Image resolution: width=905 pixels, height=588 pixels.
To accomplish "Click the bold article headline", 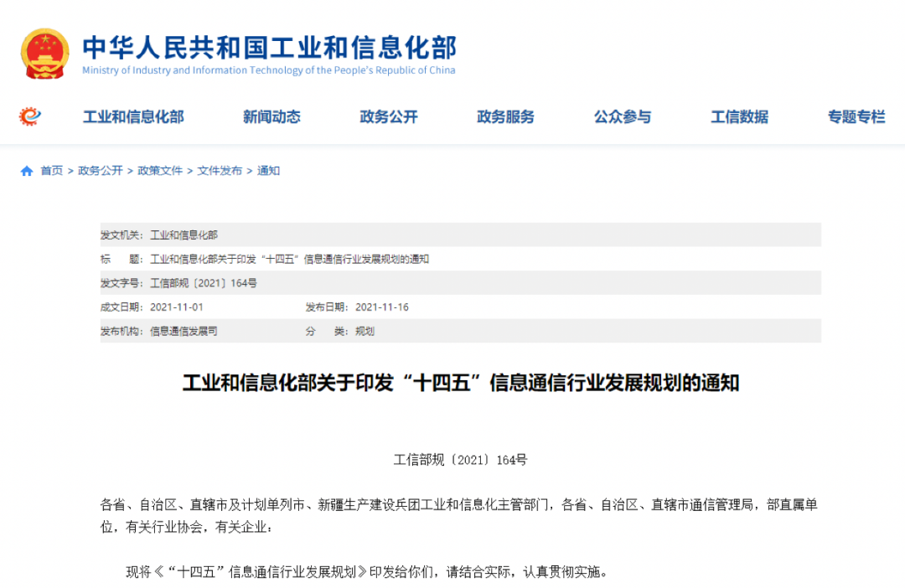I will [x=461, y=383].
